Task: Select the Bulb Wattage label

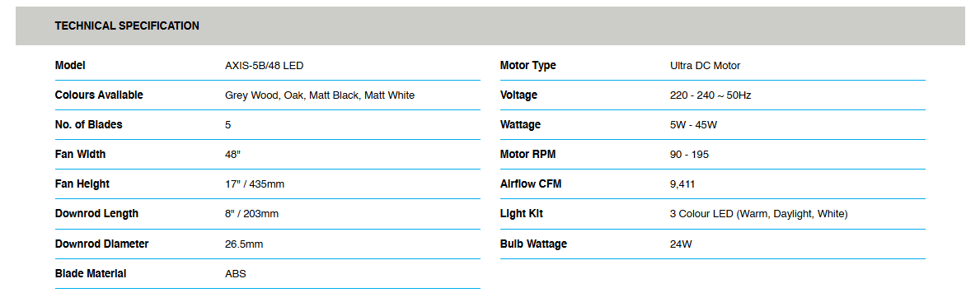Action: pos(533,244)
